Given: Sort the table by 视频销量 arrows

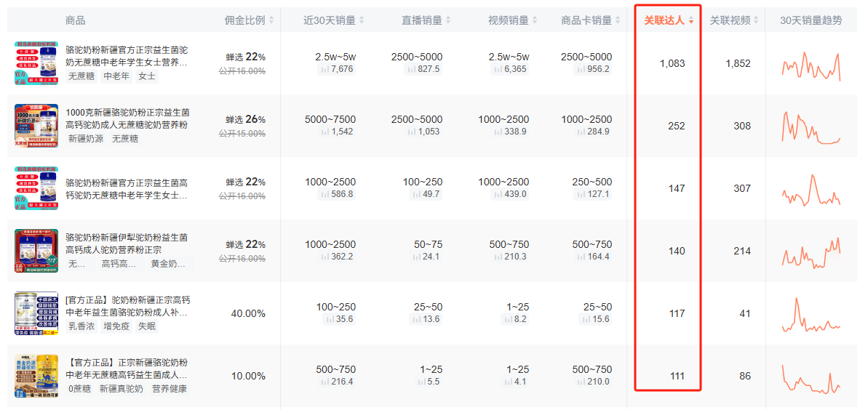Looking at the screenshot, I should [x=535, y=20].
